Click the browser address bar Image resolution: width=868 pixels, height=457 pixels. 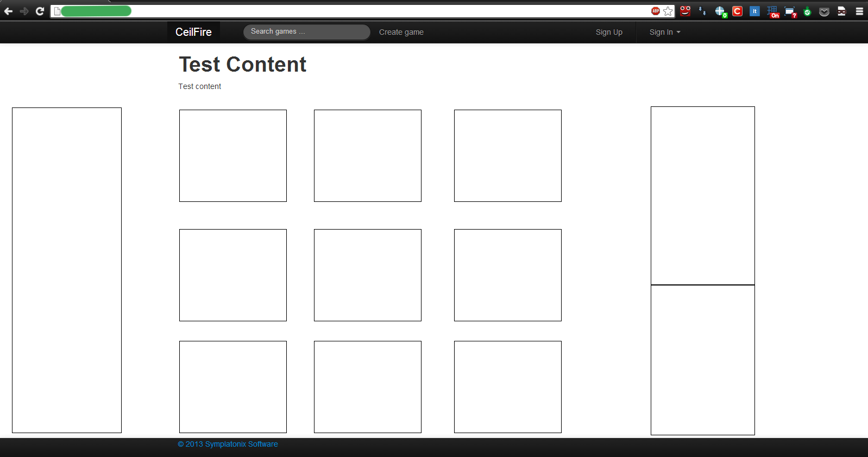tap(380, 11)
